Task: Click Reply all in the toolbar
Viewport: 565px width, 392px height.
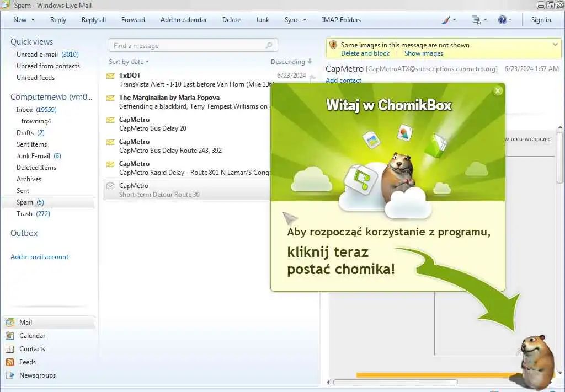Action: click(x=94, y=20)
